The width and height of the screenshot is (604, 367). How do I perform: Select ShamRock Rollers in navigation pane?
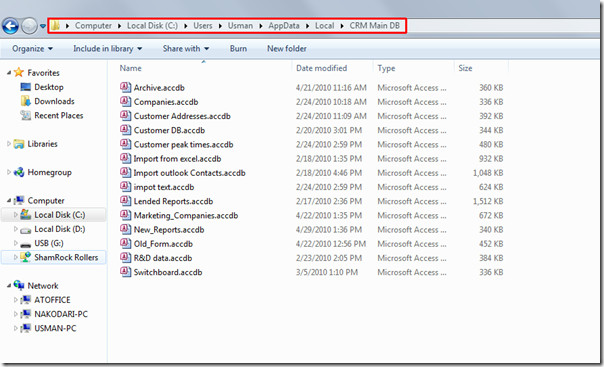coord(66,257)
